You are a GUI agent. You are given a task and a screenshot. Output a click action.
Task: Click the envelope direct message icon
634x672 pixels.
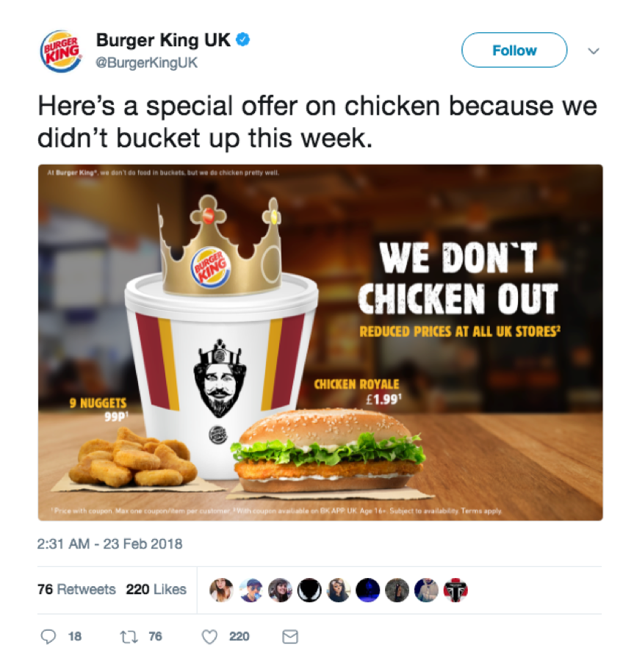pyautogui.click(x=290, y=637)
